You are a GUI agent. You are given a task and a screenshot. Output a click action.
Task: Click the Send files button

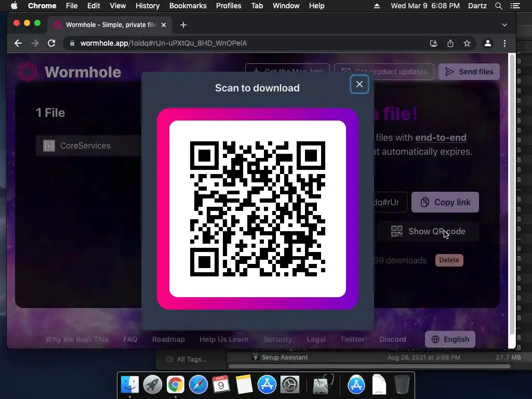tap(469, 72)
